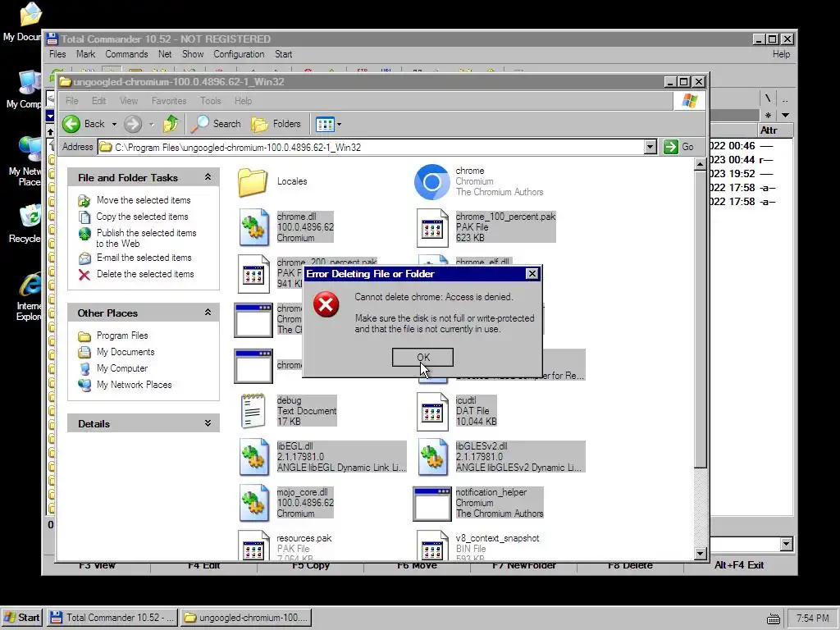Click the 7:54 PM clock
Image resolution: width=840 pixels, height=630 pixels.
812,619
